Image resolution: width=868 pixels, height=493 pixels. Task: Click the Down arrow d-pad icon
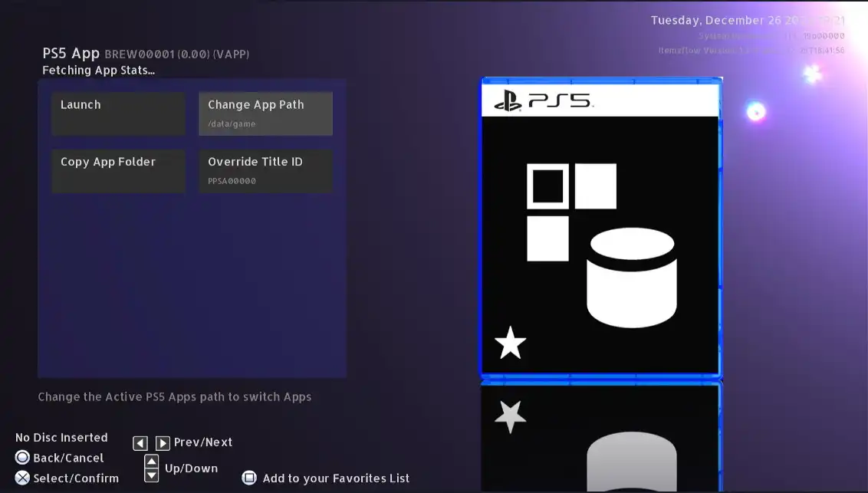click(151, 475)
